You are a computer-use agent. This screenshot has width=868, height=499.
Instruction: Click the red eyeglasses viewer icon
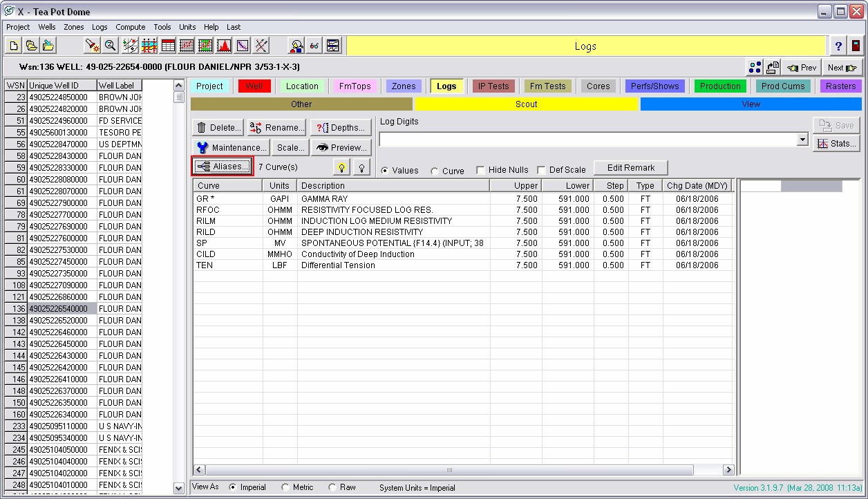[x=315, y=46]
